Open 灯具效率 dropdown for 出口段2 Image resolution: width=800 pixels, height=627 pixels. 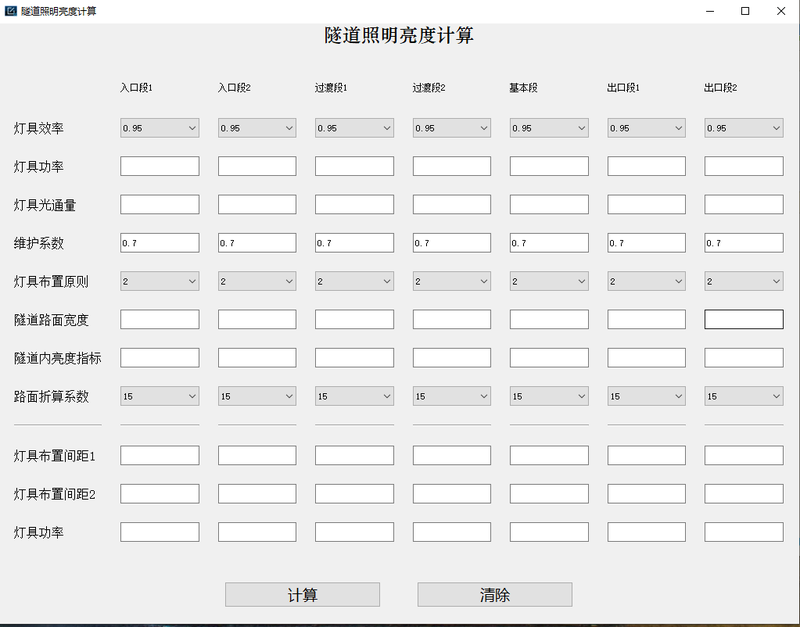[x=744, y=128]
